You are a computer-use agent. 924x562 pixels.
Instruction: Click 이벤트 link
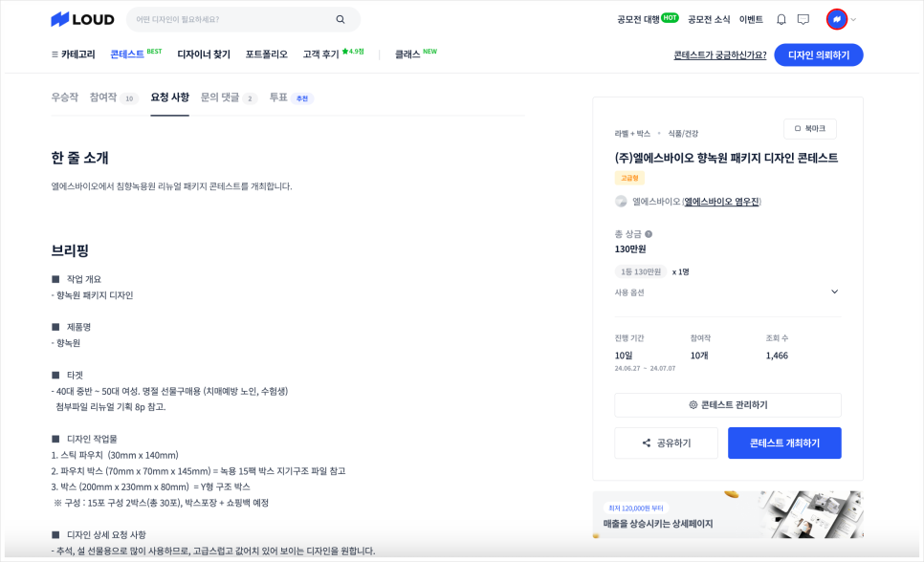(751, 19)
